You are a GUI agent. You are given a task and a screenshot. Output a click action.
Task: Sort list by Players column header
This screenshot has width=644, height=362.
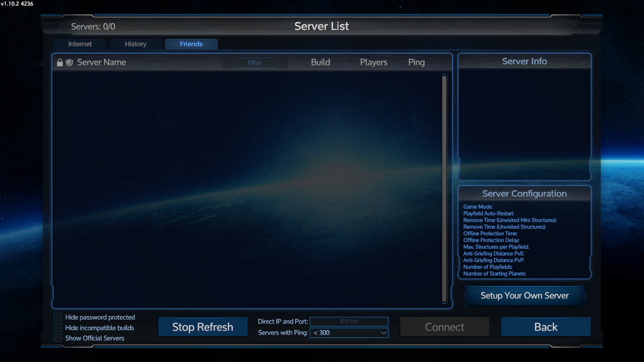[373, 62]
